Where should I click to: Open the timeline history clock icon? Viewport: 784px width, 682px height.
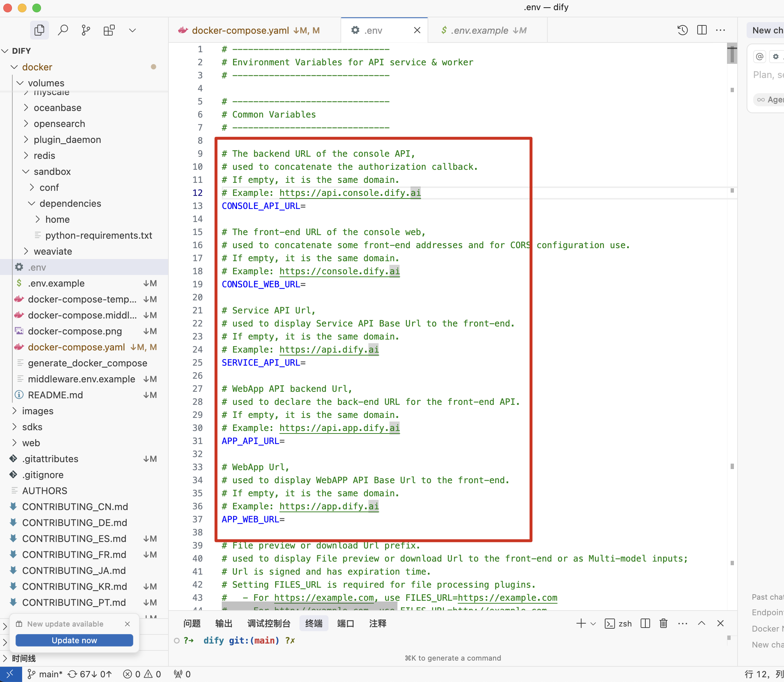682,30
